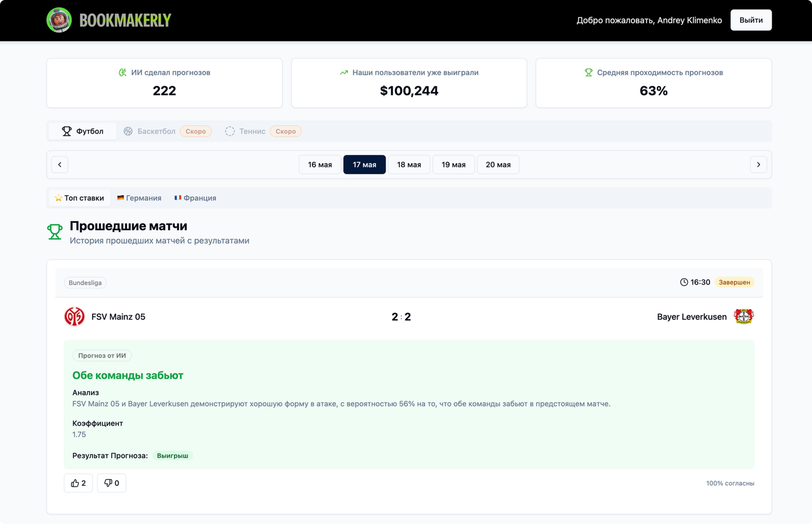The height and width of the screenshot is (524, 812).
Task: Click the $100,244 winnings figure
Action: click(409, 91)
